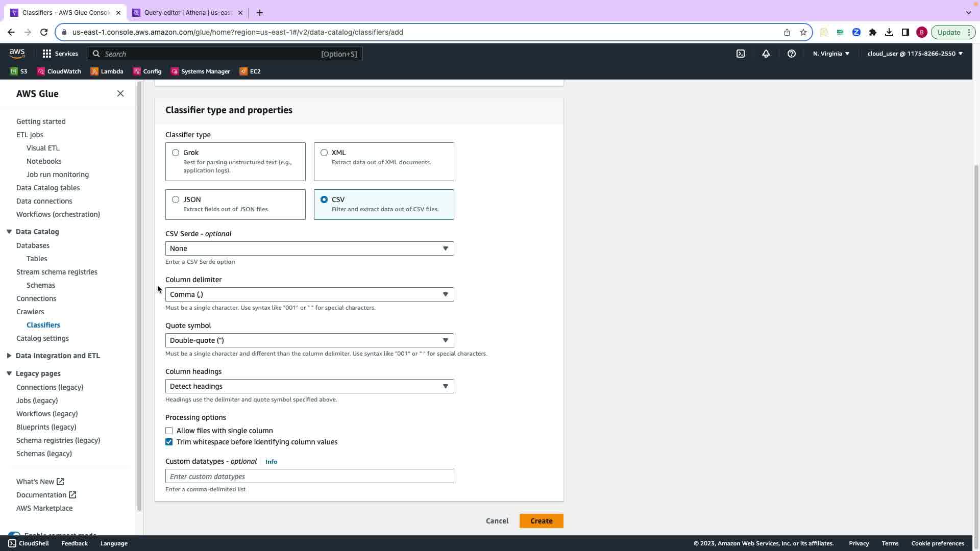
Task: Open the CSV Serde dropdown
Action: point(309,248)
